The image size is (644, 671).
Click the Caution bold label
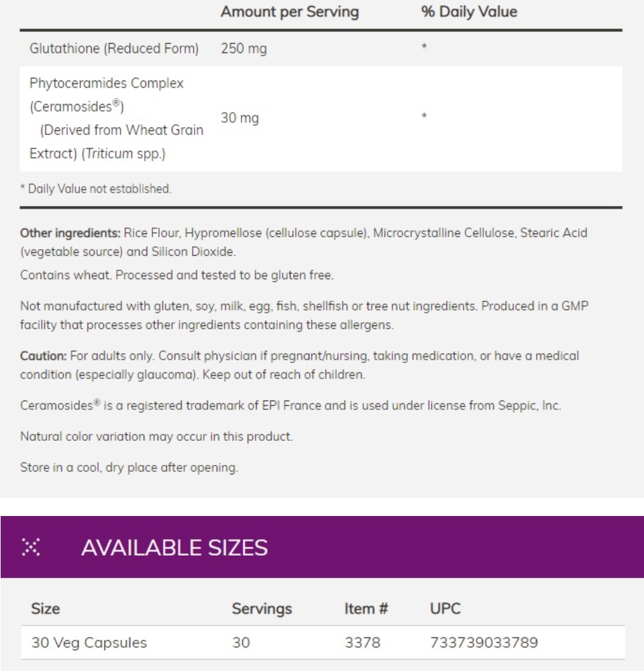(x=43, y=356)
